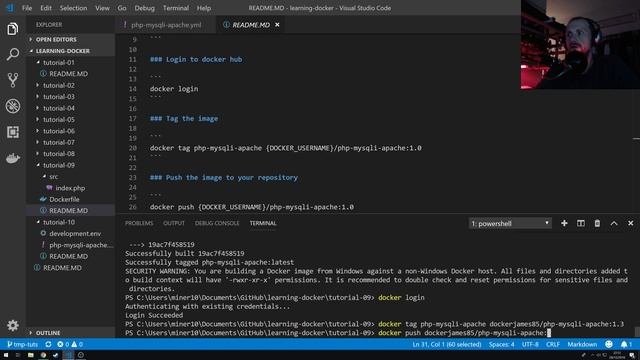The width and height of the screenshot is (640, 360).
Task: Open the Debug menu
Action: tap(144, 8)
